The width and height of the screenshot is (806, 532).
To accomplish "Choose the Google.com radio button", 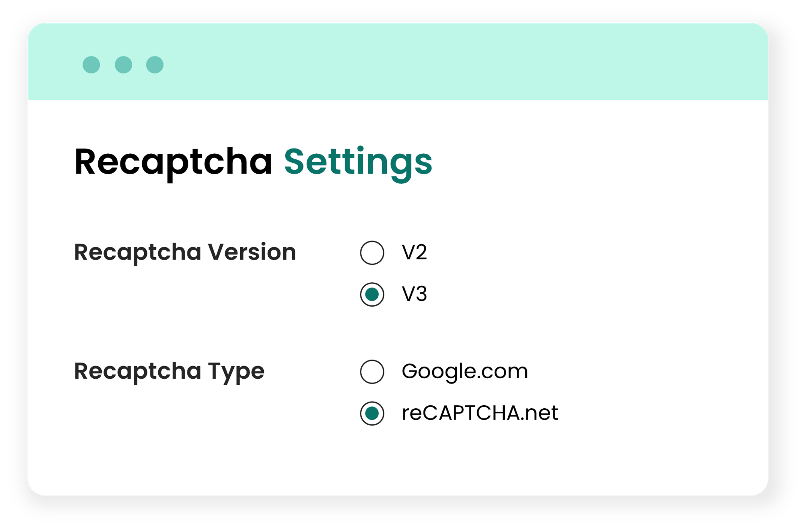I will click(x=372, y=372).
